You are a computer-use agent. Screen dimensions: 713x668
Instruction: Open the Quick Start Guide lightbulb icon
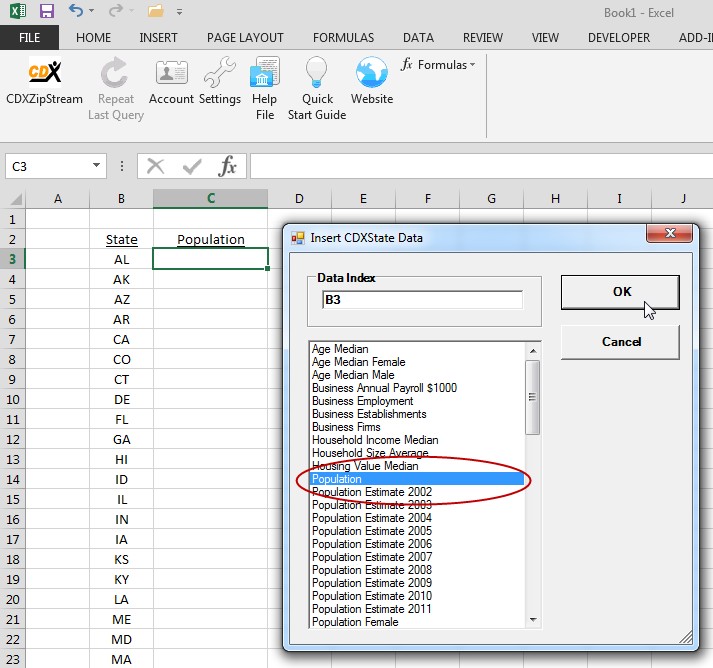[x=316, y=72]
